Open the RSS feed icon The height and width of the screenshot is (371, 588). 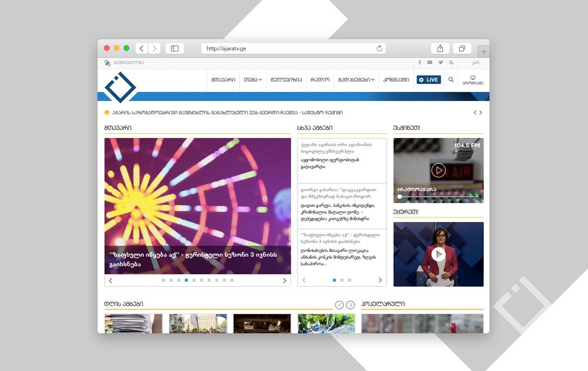pyautogui.click(x=451, y=63)
